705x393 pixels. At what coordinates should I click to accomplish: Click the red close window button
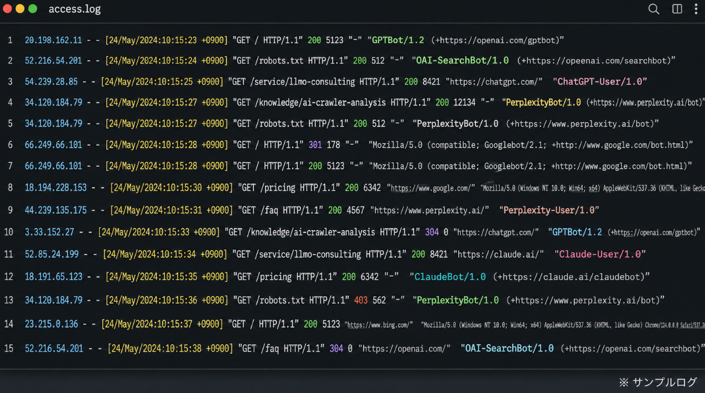(x=7, y=9)
